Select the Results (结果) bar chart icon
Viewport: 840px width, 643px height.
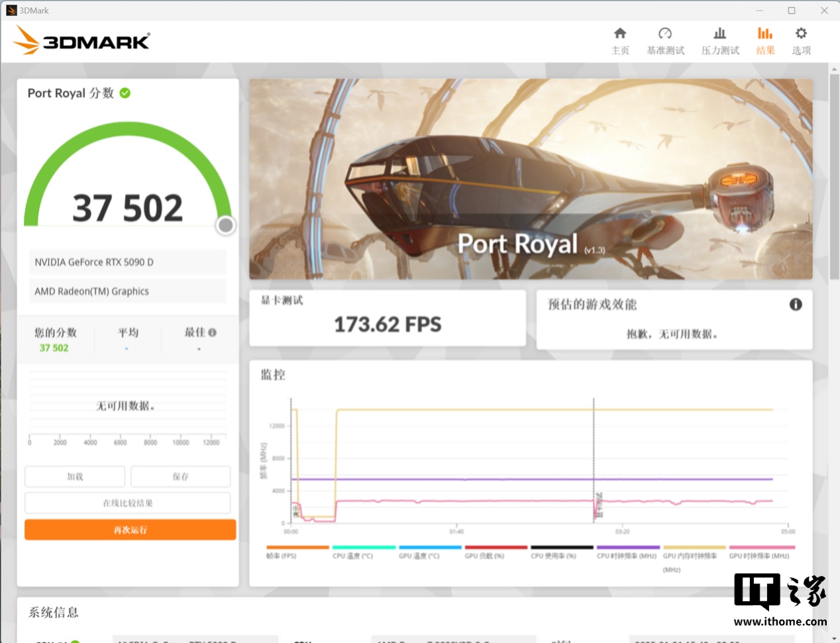[x=765, y=34]
